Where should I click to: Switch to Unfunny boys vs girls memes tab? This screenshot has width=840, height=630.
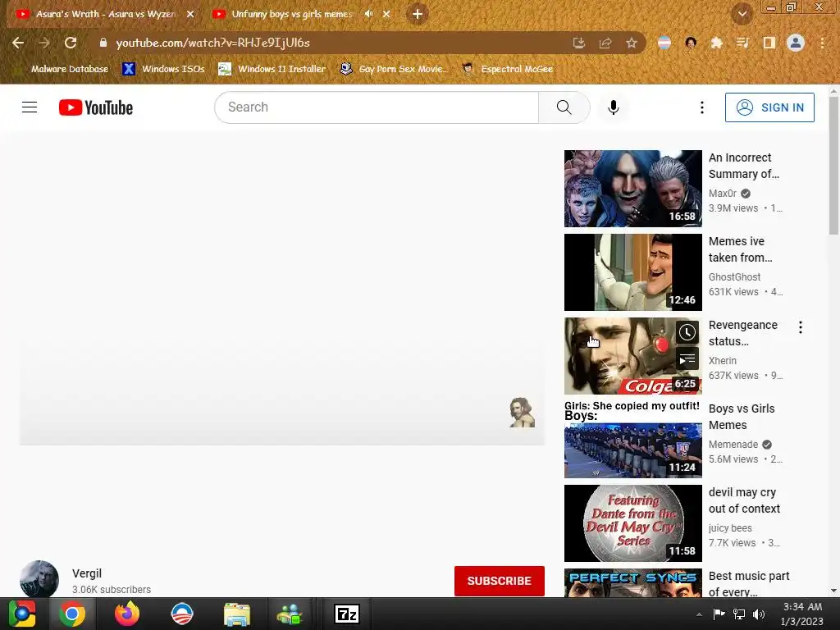[292, 14]
